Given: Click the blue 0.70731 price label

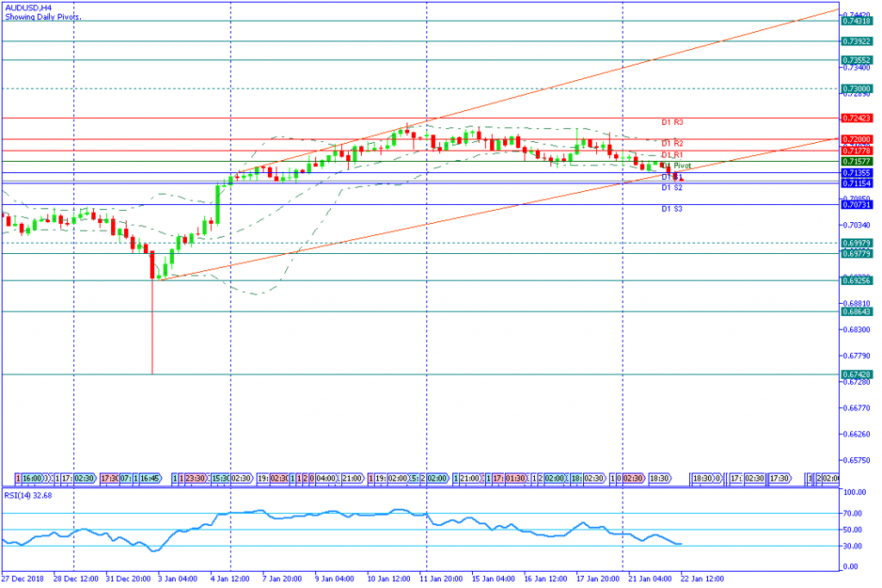Looking at the screenshot, I should tap(855, 204).
